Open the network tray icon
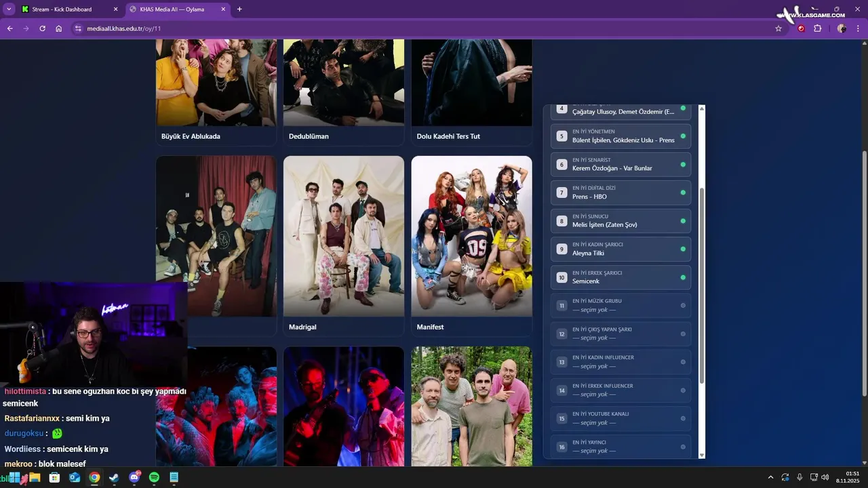The width and height of the screenshot is (868, 488). coord(814,478)
